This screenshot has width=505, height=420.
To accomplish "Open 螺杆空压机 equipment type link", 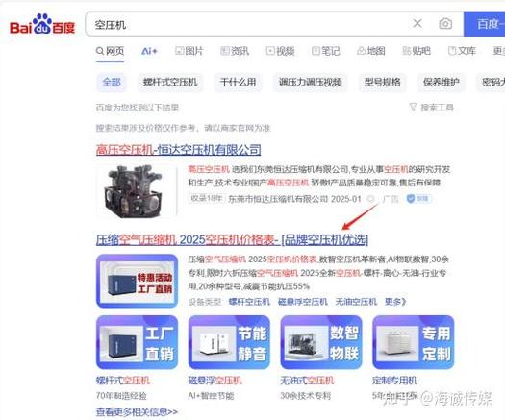I will pyautogui.click(x=249, y=302).
